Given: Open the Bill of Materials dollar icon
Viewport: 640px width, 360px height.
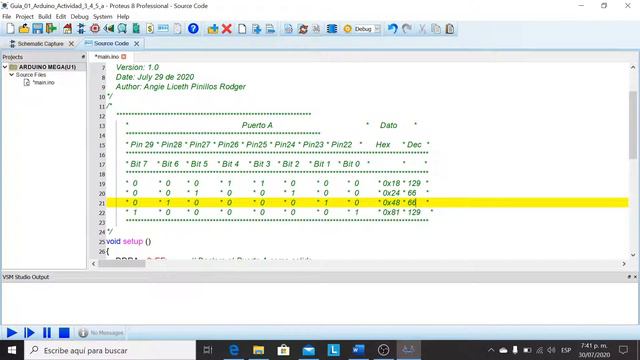Looking at the screenshot, I should (150, 29).
